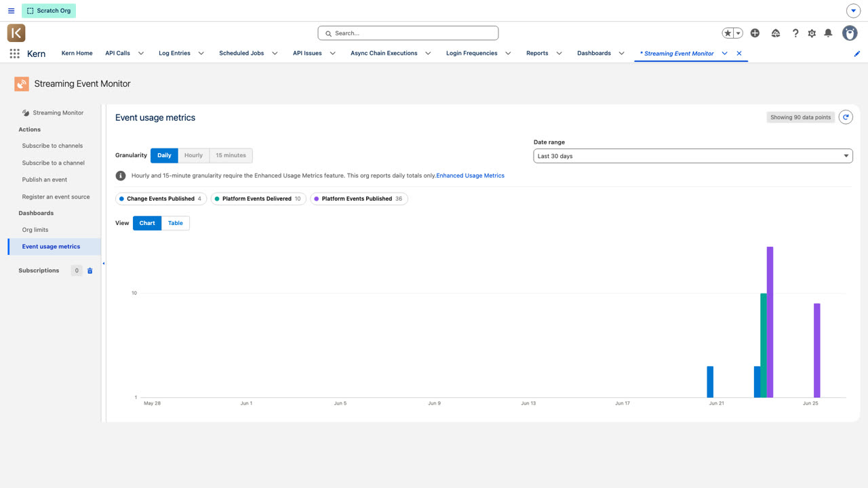The height and width of the screenshot is (488, 868).
Task: Click the Favorites star icon
Action: (x=728, y=33)
